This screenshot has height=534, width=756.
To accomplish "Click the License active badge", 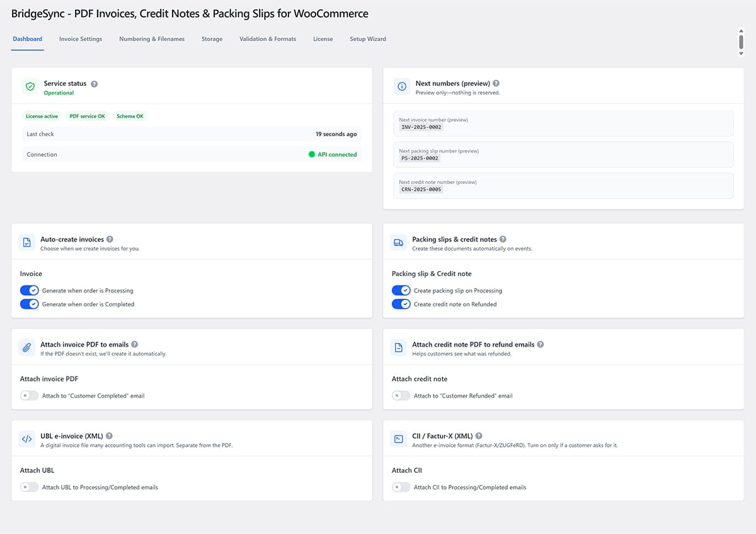I will coord(42,116).
